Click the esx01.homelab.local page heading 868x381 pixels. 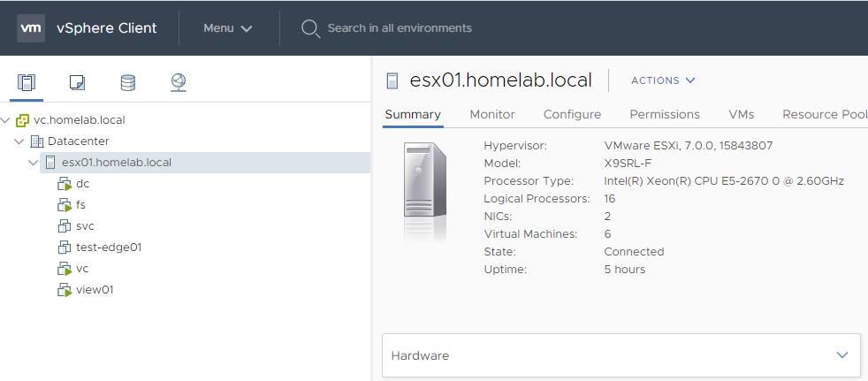501,80
